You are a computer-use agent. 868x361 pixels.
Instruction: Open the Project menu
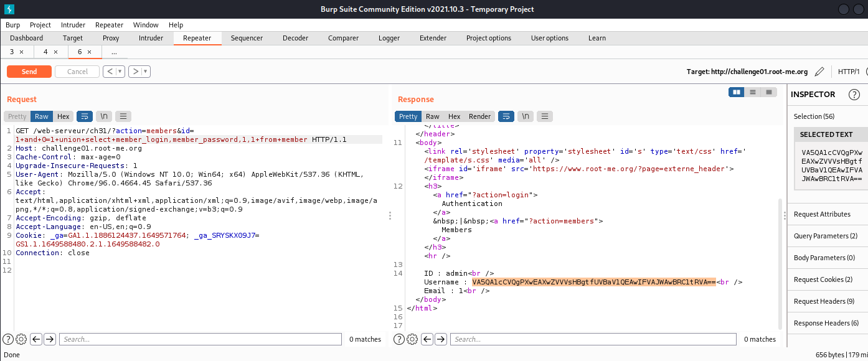tap(40, 25)
